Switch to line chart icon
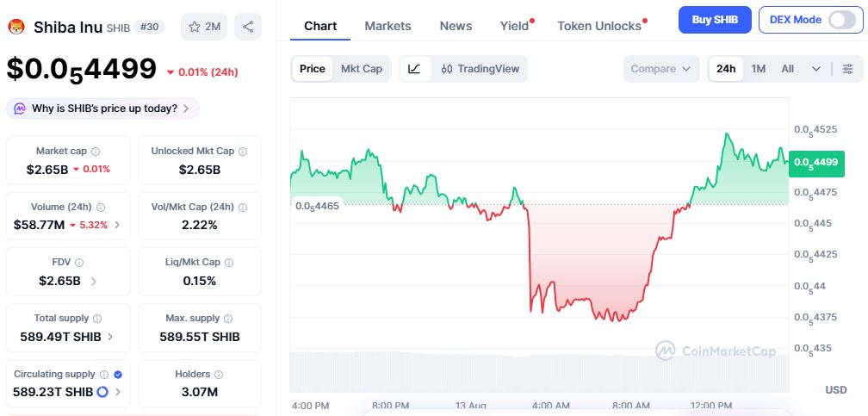868x416 pixels. pyautogui.click(x=415, y=69)
